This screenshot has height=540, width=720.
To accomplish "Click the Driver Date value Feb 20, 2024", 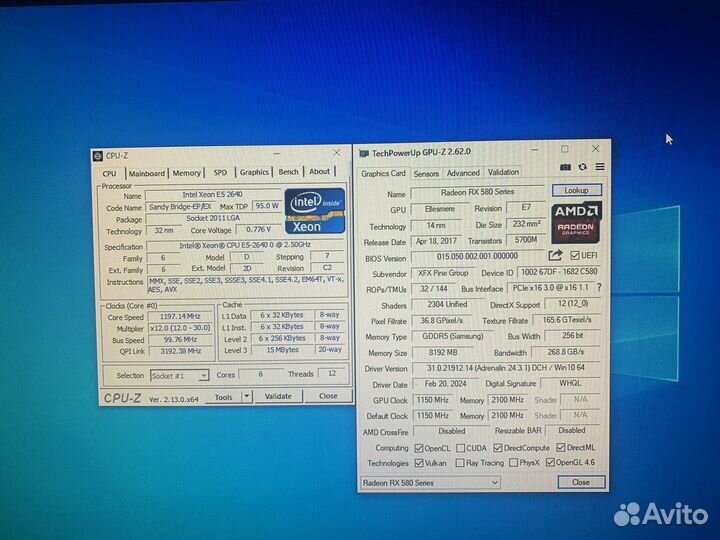I will click(x=445, y=384).
